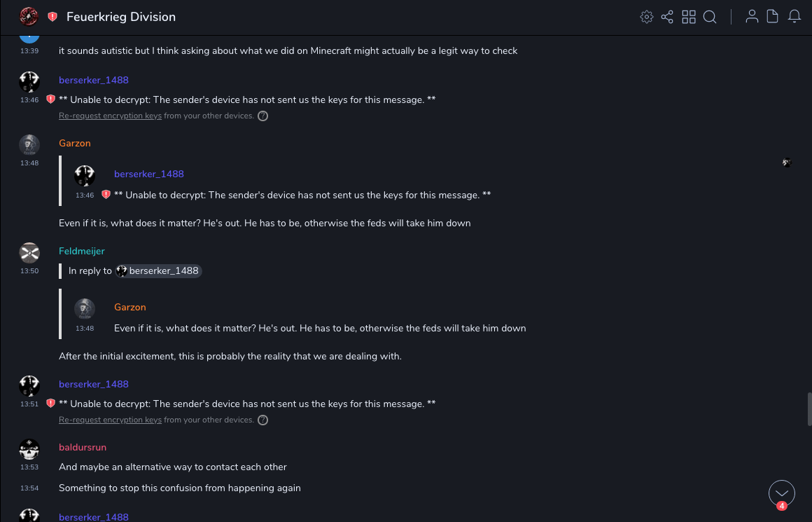Open room settings via gear icon
The width and height of the screenshot is (812, 522).
647,17
